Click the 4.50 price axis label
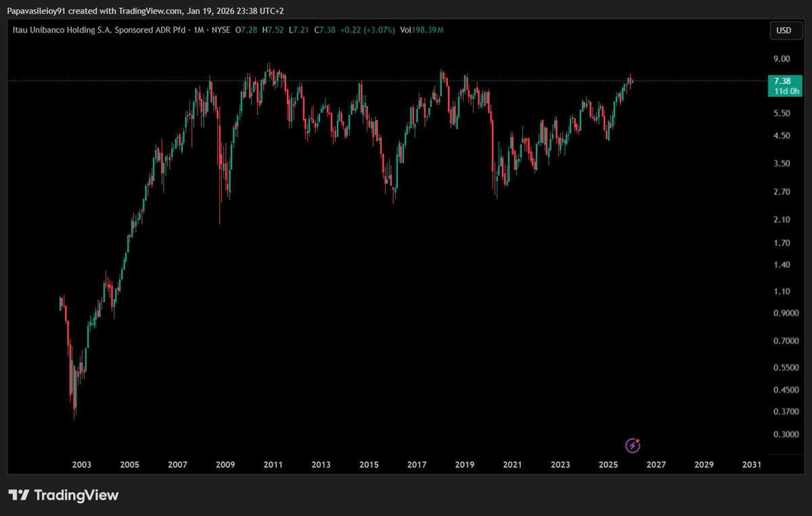Viewport: 812px width, 516px height. (782, 135)
